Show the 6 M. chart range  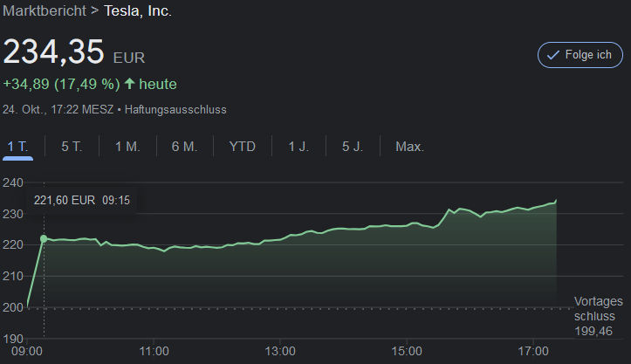coord(185,147)
